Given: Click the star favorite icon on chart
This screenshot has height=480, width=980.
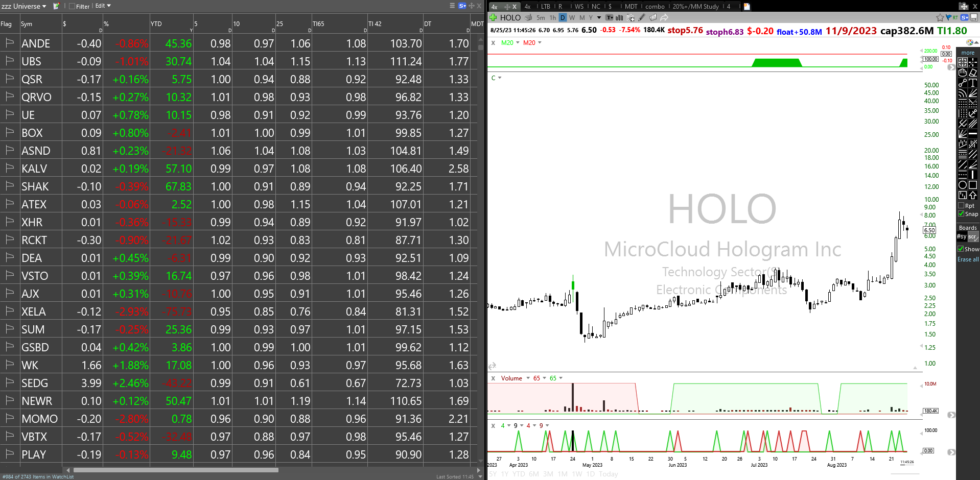Looking at the screenshot, I should (940, 17).
